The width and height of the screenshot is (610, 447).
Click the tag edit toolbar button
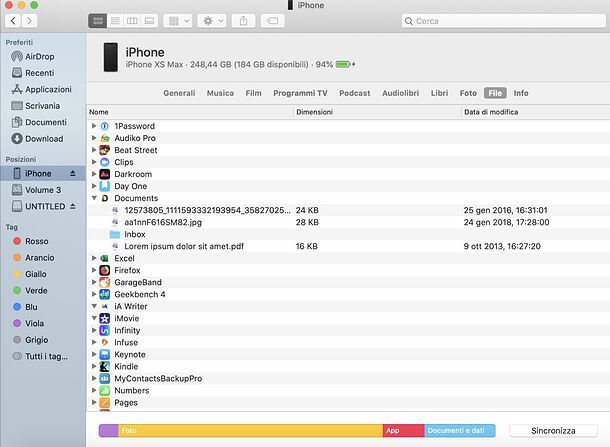point(273,21)
